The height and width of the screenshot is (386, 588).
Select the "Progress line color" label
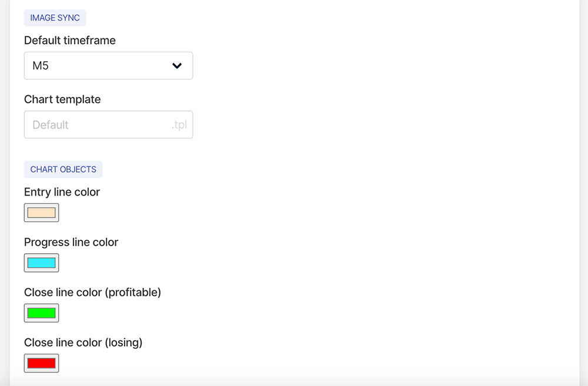click(x=71, y=242)
